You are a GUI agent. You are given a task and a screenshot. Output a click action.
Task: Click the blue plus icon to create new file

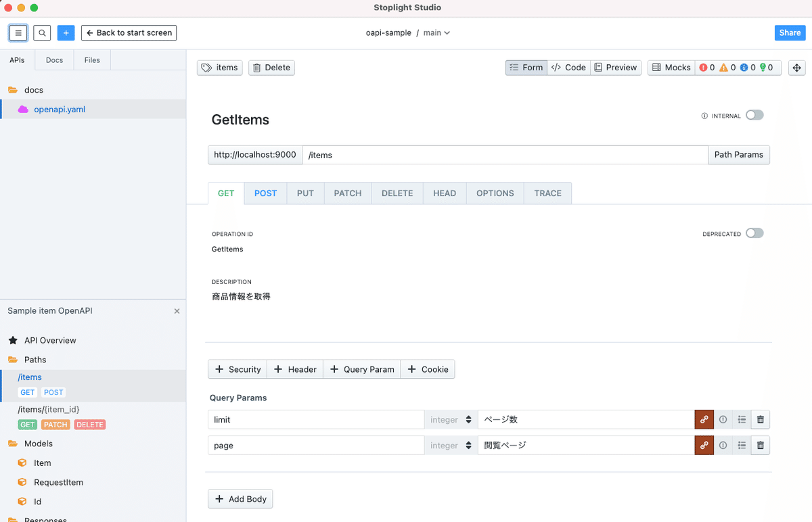[65, 32]
